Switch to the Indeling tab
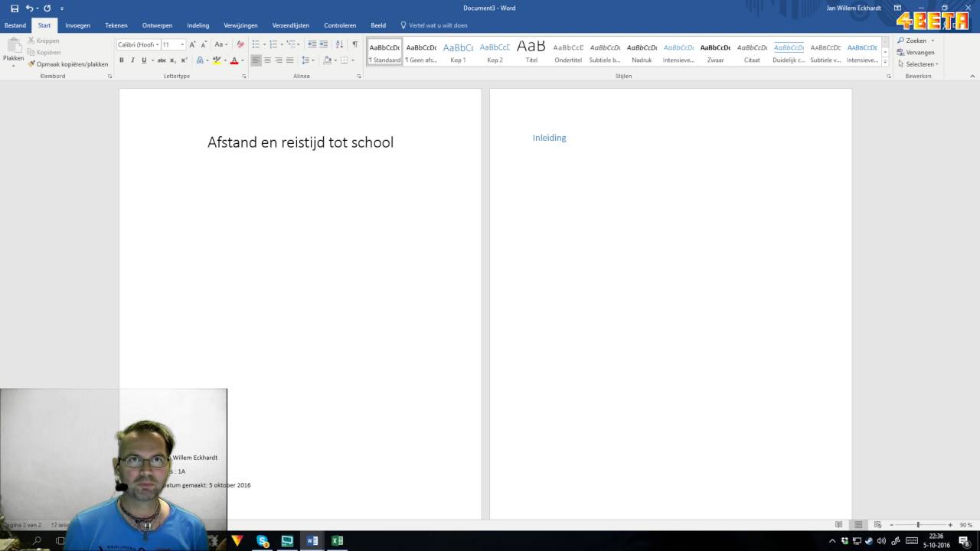 point(198,25)
